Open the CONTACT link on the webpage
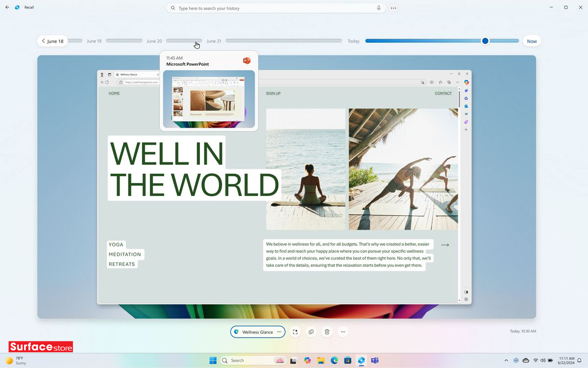The image size is (588, 368). [x=443, y=93]
